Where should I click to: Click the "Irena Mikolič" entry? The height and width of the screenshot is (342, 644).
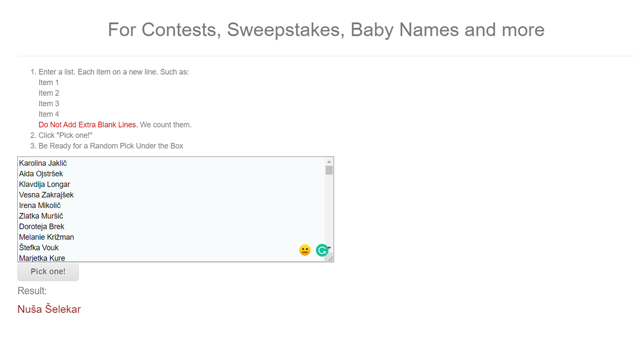tap(40, 205)
